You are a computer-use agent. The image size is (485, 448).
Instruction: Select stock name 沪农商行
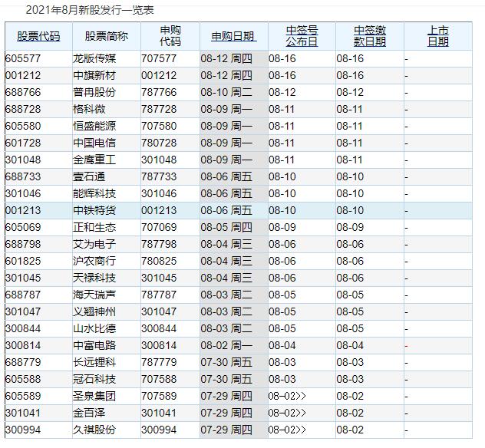tap(94, 261)
